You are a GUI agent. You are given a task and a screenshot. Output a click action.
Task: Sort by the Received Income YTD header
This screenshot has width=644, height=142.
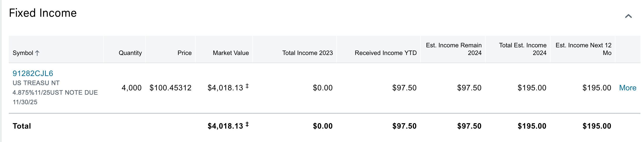coord(385,53)
